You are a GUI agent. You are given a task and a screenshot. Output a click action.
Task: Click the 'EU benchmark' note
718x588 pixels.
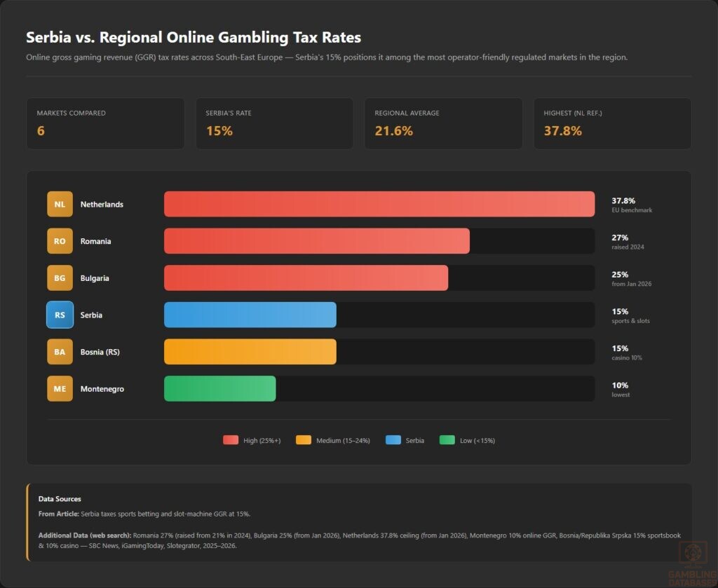[632, 210]
